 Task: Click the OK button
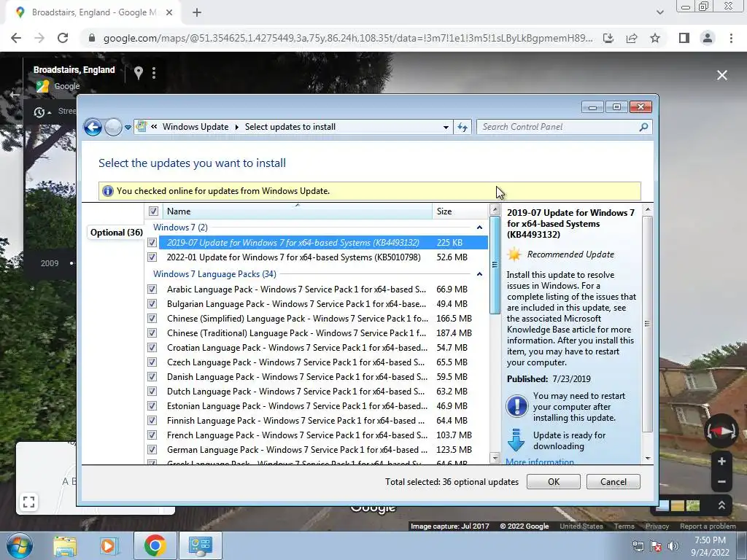click(x=554, y=481)
